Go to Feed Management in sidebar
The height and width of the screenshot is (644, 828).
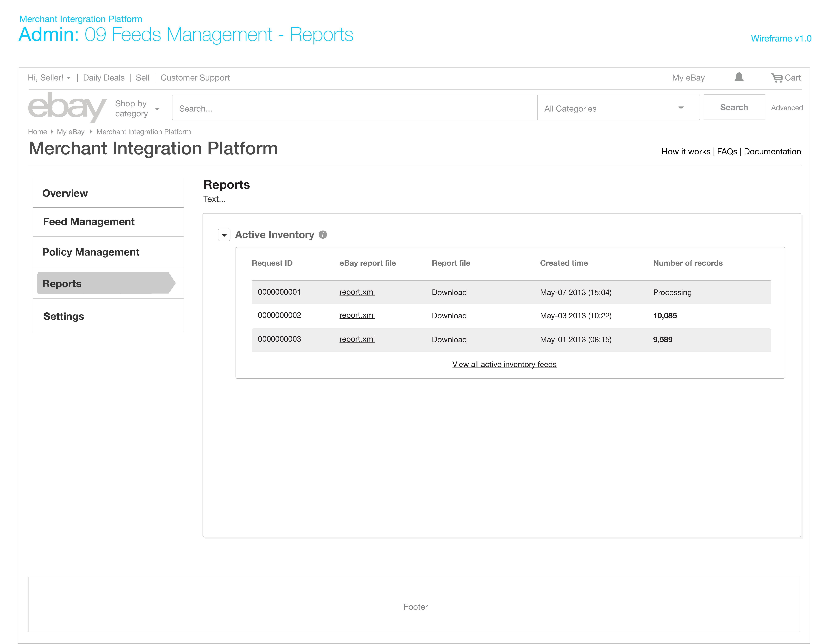coord(108,222)
